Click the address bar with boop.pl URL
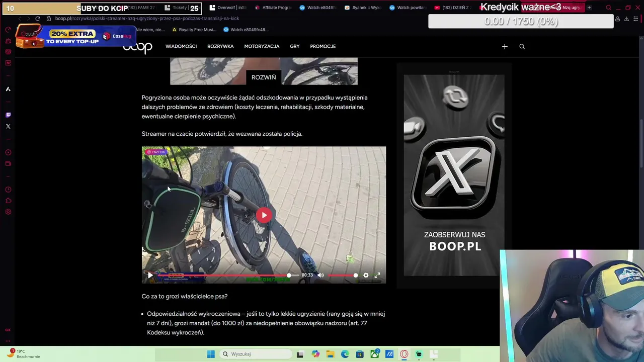The width and height of the screenshot is (644, 362). [147, 19]
